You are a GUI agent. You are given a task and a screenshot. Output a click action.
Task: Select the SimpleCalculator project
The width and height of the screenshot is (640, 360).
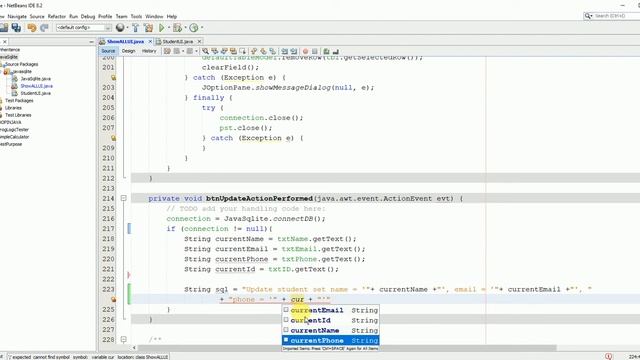(14, 137)
